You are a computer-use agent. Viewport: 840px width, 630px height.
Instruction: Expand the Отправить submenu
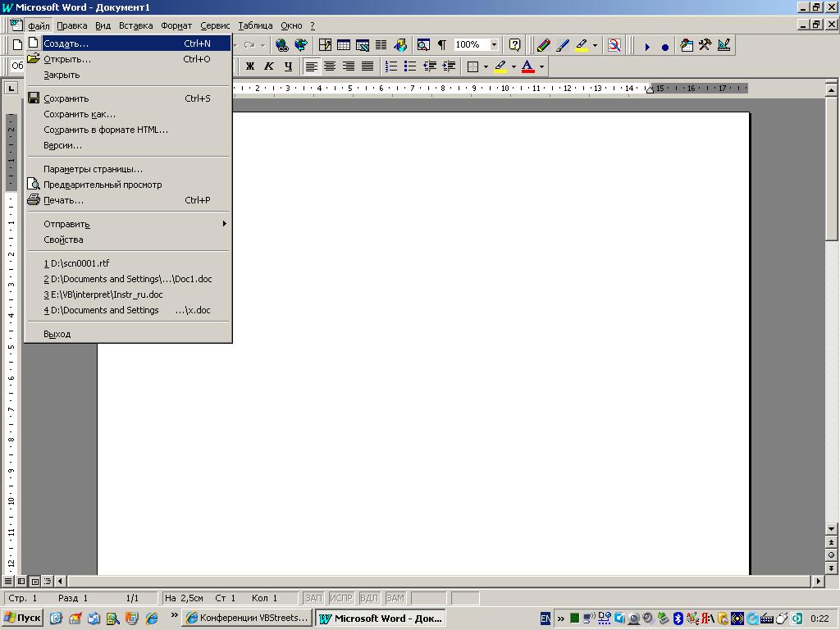(x=128, y=224)
